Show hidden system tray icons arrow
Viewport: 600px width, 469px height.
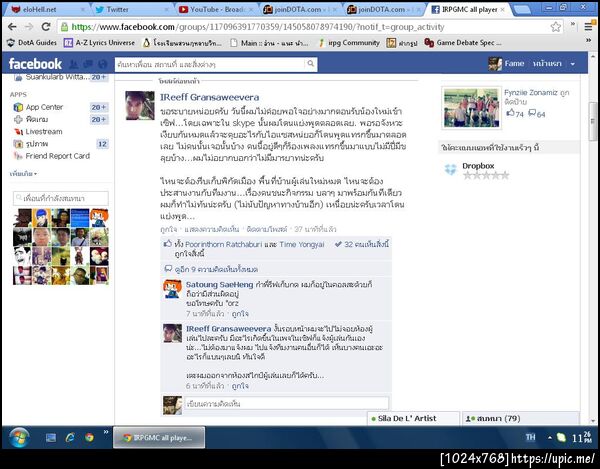550,438
